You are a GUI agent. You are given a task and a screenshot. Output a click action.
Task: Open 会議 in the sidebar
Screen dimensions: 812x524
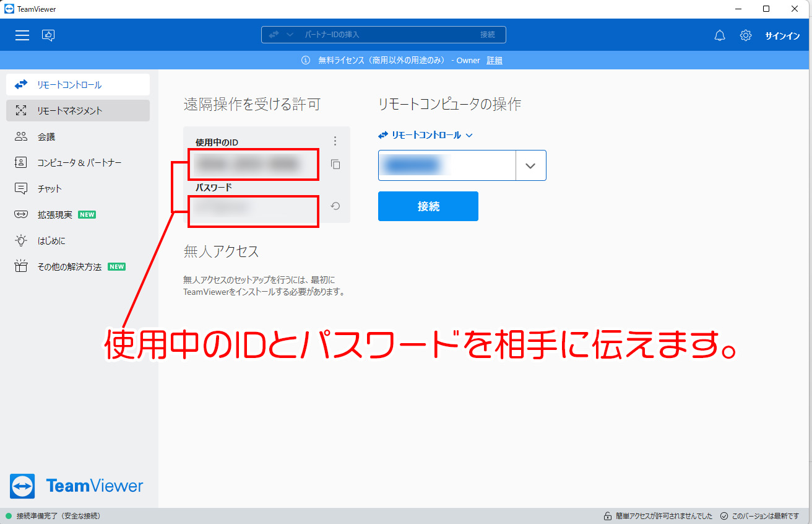click(x=78, y=137)
